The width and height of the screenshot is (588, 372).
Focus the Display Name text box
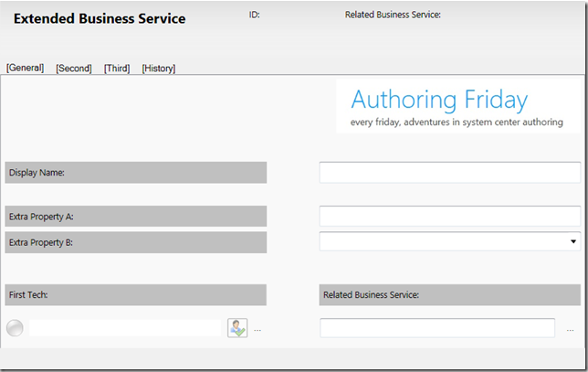pyautogui.click(x=450, y=173)
